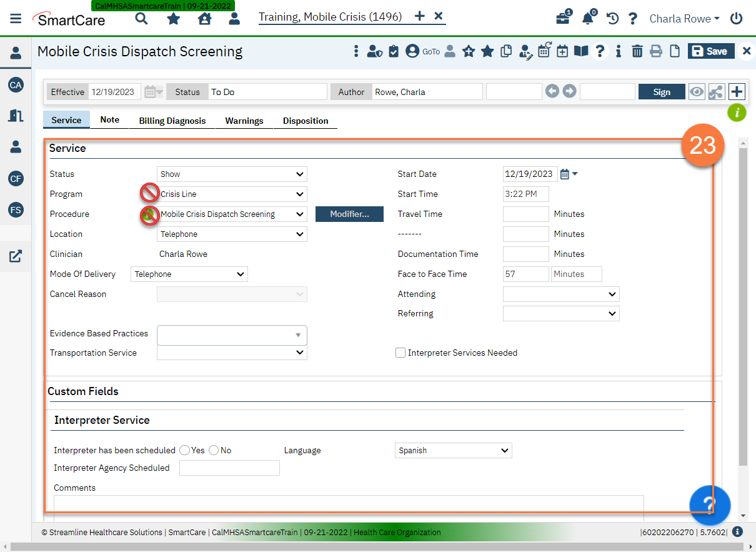The height and width of the screenshot is (552, 756).
Task: Change the Language dropdown from Spanish
Action: click(453, 450)
